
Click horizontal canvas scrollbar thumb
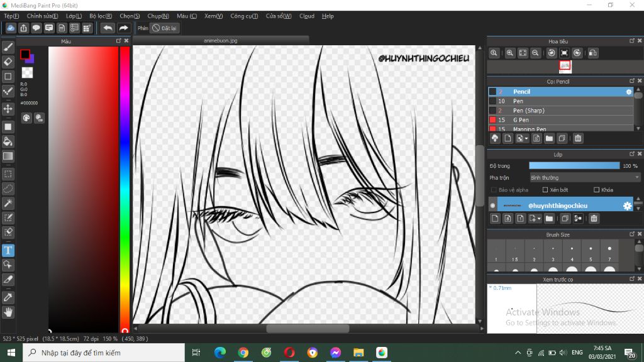pos(308,328)
